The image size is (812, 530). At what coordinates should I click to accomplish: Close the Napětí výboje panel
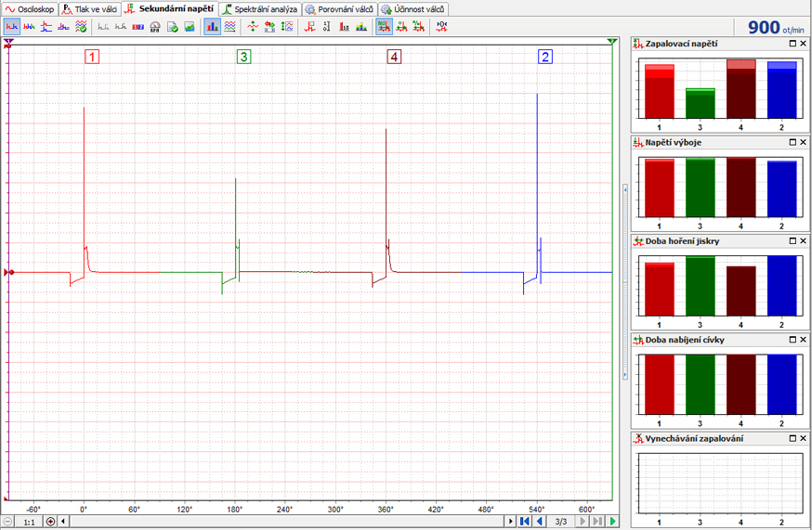coord(804,142)
